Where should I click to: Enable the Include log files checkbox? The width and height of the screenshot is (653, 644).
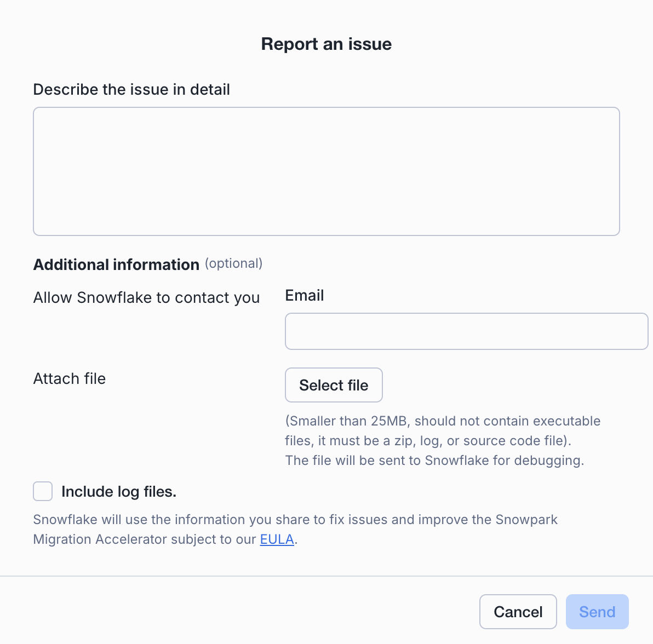click(43, 492)
